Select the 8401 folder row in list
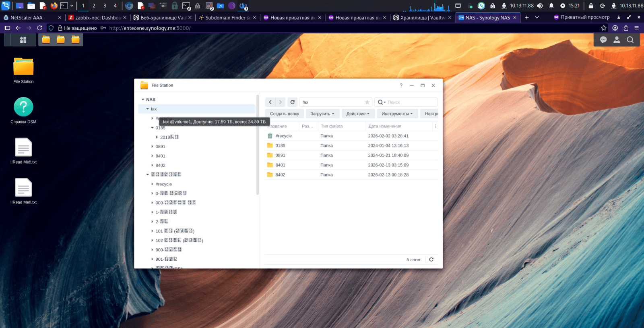This screenshot has width=644, height=328. click(x=351, y=165)
